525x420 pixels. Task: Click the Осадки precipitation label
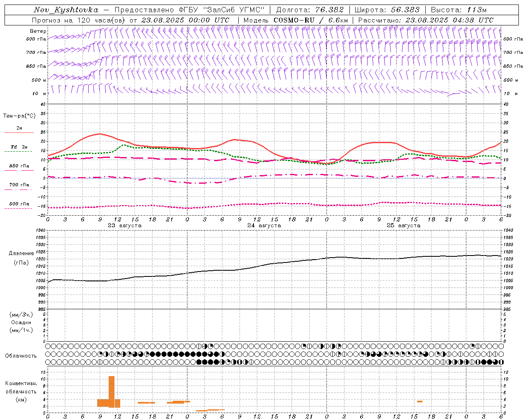[21, 323]
